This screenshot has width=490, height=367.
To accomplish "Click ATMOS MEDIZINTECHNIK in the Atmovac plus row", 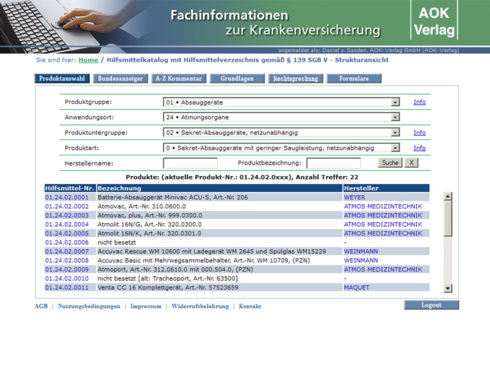I will point(383,215).
